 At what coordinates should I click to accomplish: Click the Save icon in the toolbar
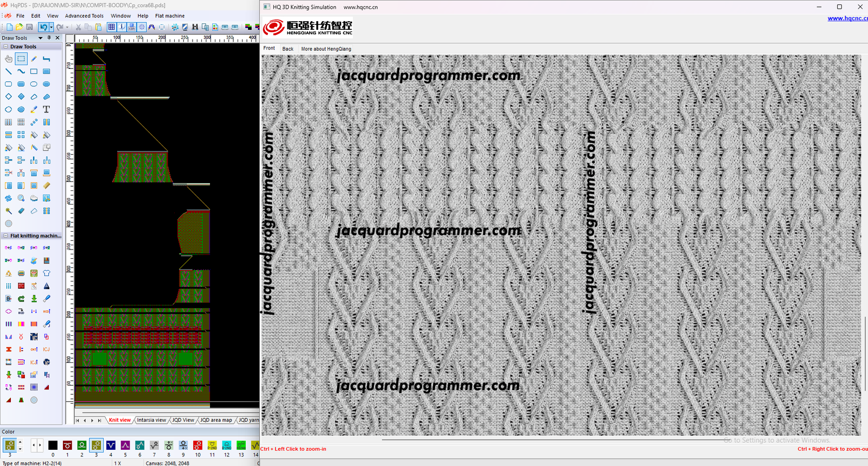(x=30, y=27)
